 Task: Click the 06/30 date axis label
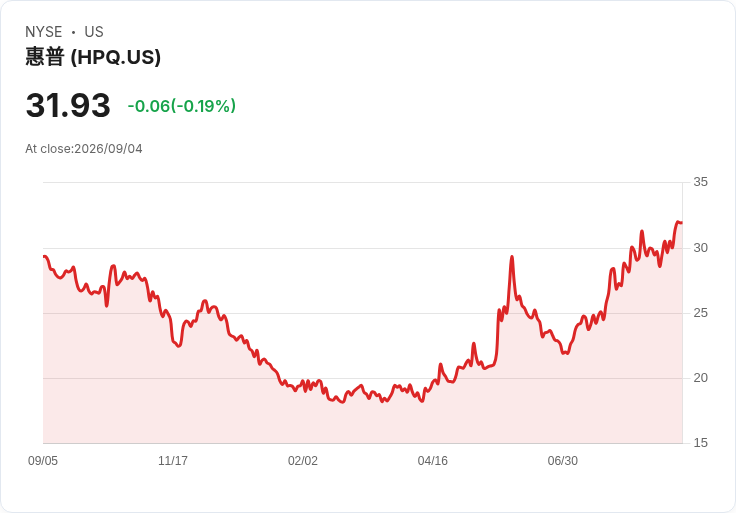pyautogui.click(x=563, y=461)
